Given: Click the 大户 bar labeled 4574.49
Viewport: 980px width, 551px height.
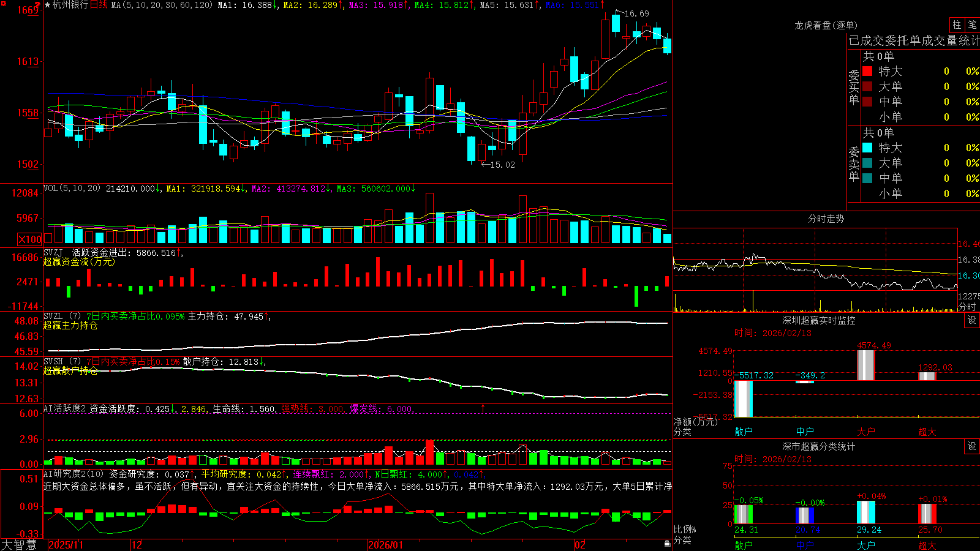Looking at the screenshot, I should [866, 365].
